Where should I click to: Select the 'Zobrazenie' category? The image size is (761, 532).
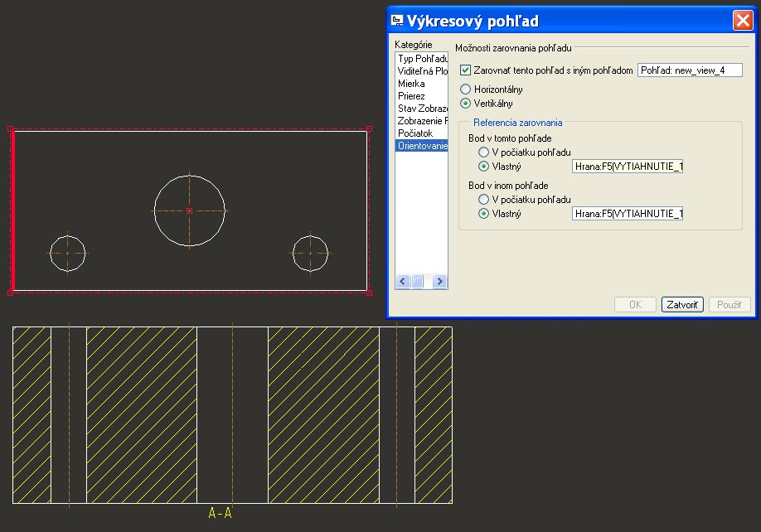tap(422, 121)
